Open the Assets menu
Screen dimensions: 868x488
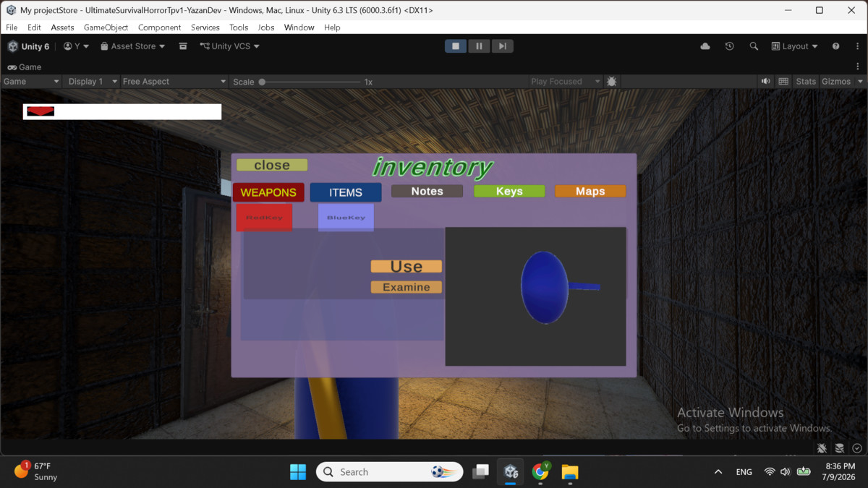(62, 27)
